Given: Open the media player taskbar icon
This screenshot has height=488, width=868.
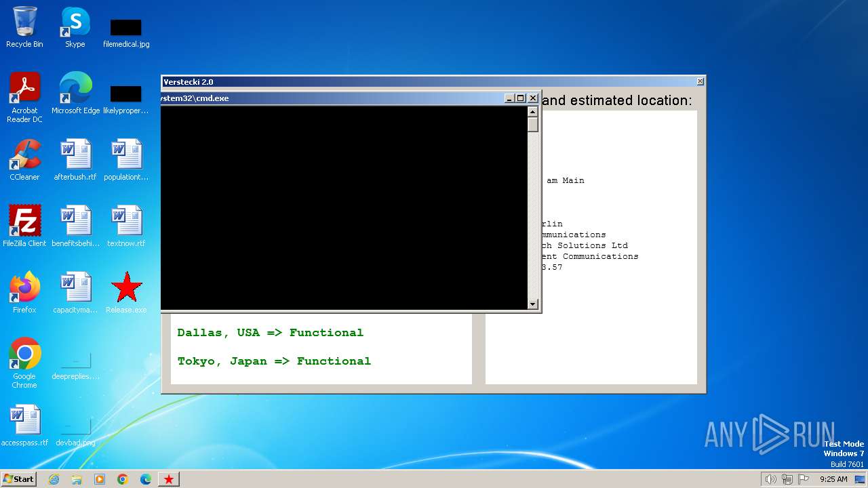Looking at the screenshot, I should 100,479.
